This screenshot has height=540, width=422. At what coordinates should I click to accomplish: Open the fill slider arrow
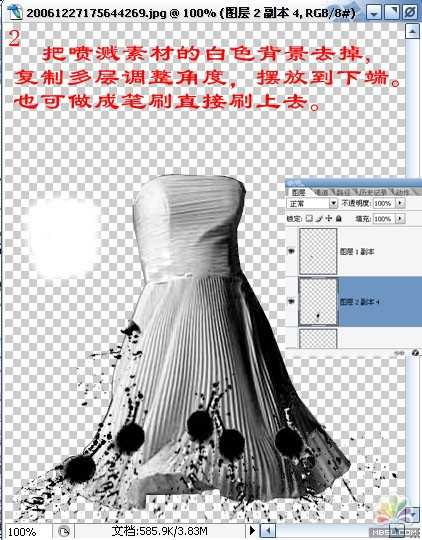400,219
